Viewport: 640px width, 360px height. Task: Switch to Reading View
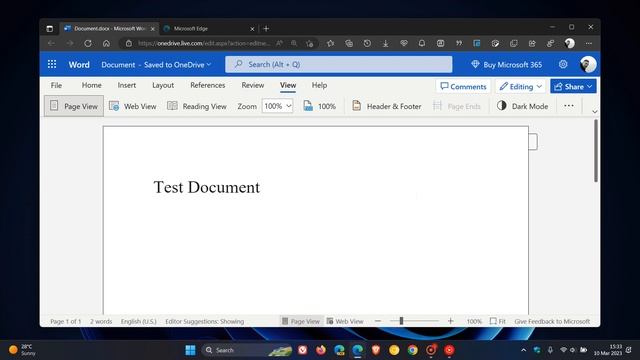point(197,106)
